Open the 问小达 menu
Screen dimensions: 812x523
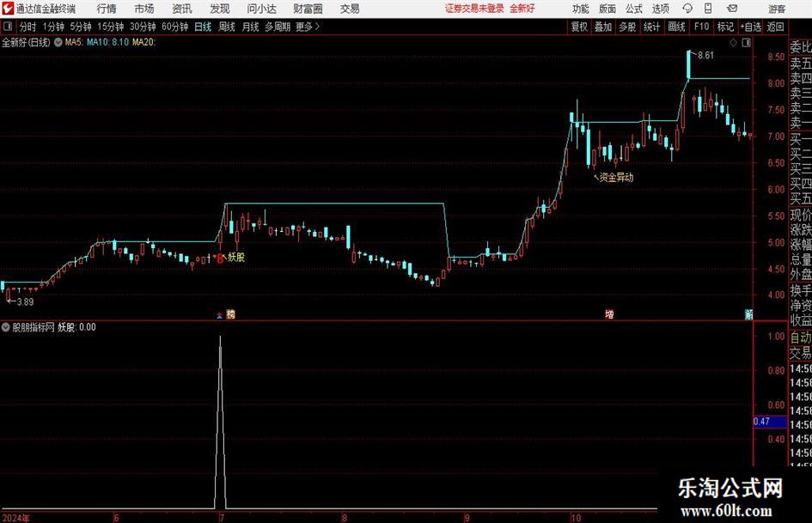click(261, 9)
